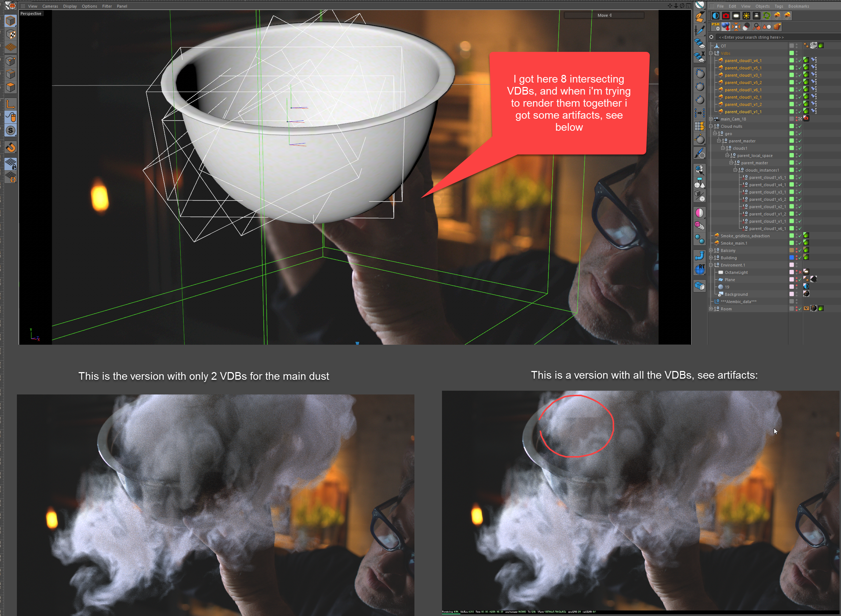The image size is (841, 616).
Task: Open the Tags menu in Object Manager
Action: (779, 6)
